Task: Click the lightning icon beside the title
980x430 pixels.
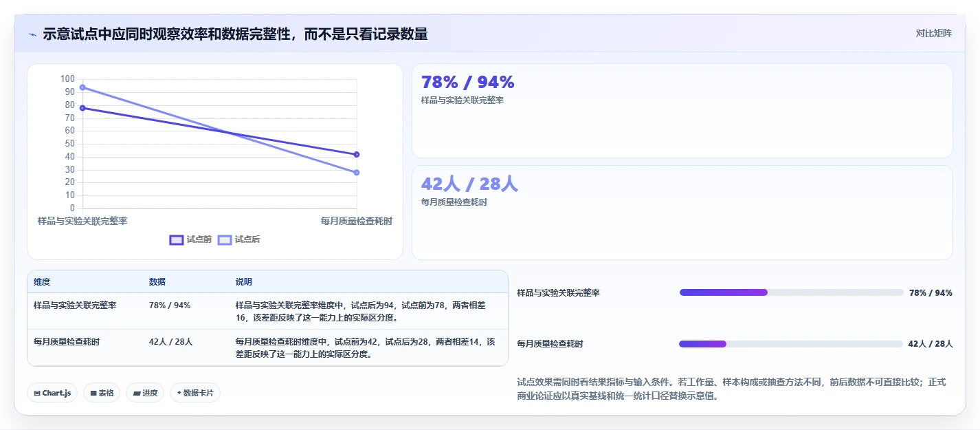Action: point(32,34)
